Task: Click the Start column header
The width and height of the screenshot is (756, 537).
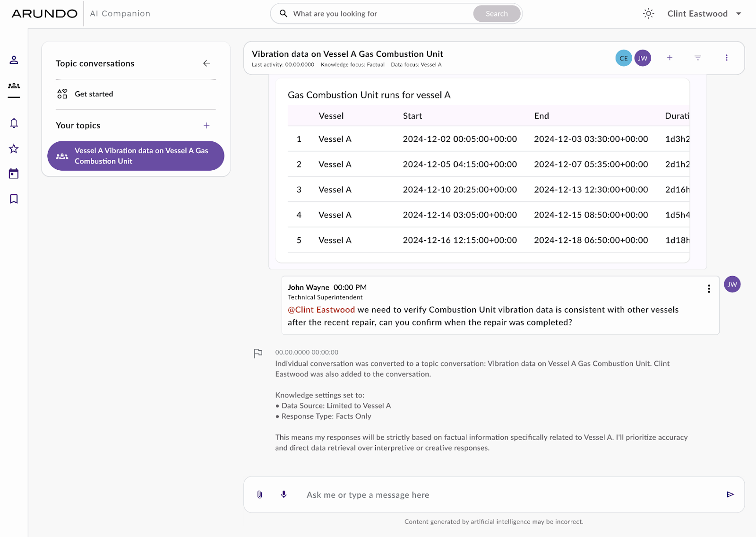Action: point(412,116)
